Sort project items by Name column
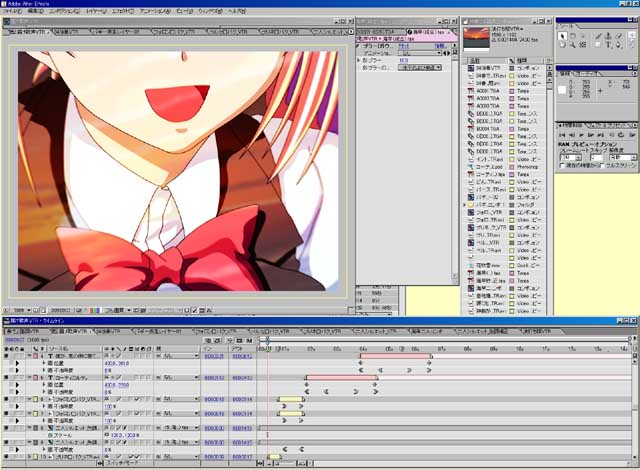Image resolution: width=640 pixels, height=470 pixels. [x=487, y=60]
